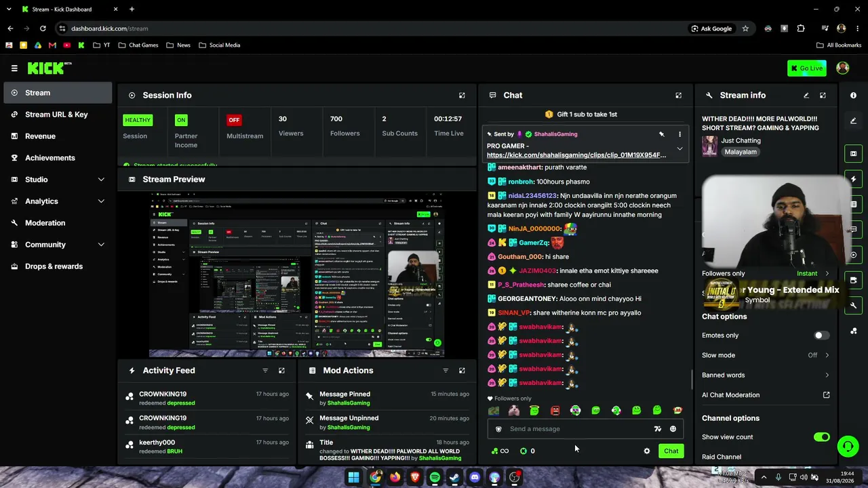The width and height of the screenshot is (868, 488).
Task: Open the lightning bolt panel in right rail
Action: point(853,179)
